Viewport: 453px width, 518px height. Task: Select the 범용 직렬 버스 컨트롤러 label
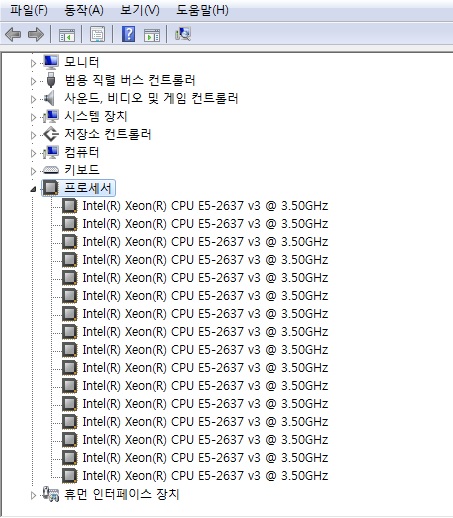(130, 80)
